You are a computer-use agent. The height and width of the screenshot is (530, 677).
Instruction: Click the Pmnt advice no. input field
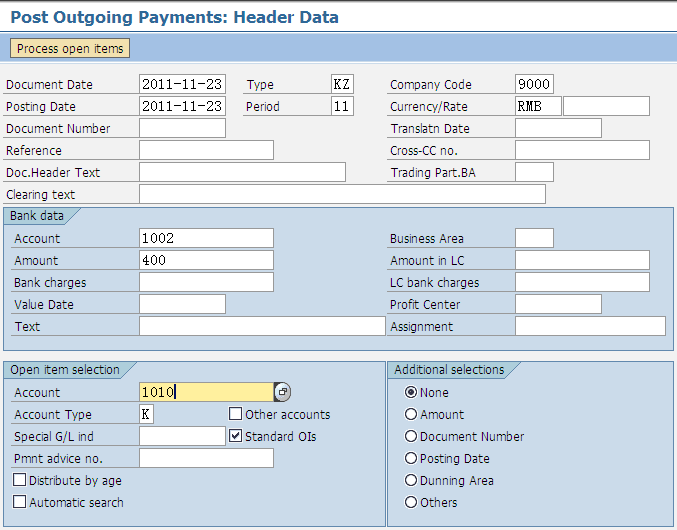pyautogui.click(x=206, y=458)
